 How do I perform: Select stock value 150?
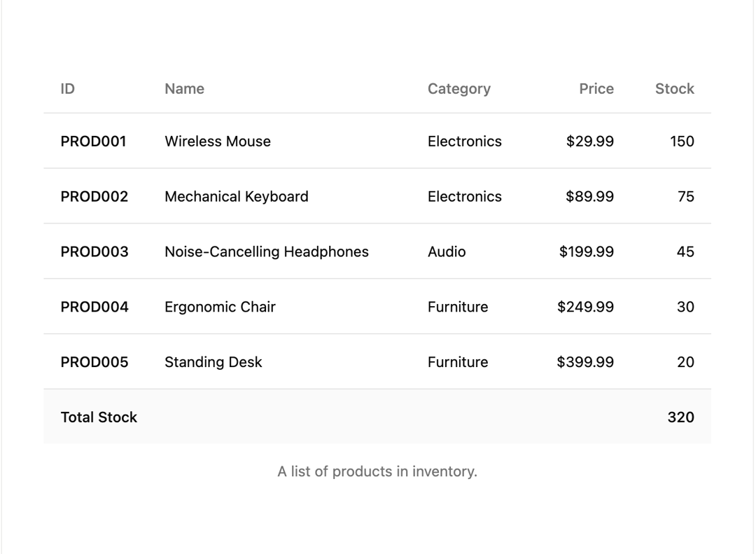[682, 141]
